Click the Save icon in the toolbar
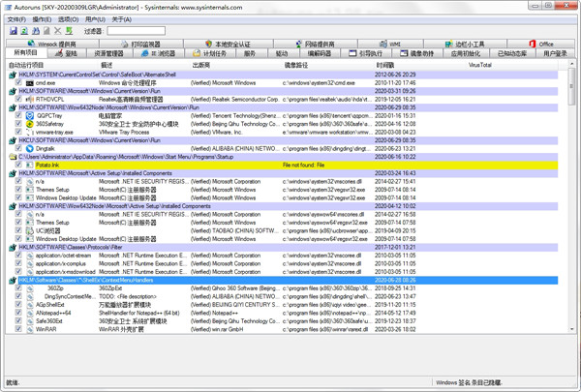The image size is (581, 392). pos(13,31)
